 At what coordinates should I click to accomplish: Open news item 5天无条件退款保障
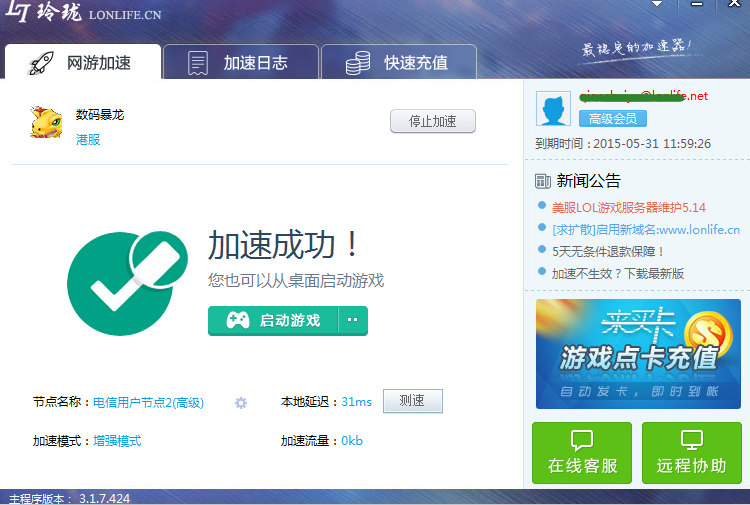pos(608,252)
